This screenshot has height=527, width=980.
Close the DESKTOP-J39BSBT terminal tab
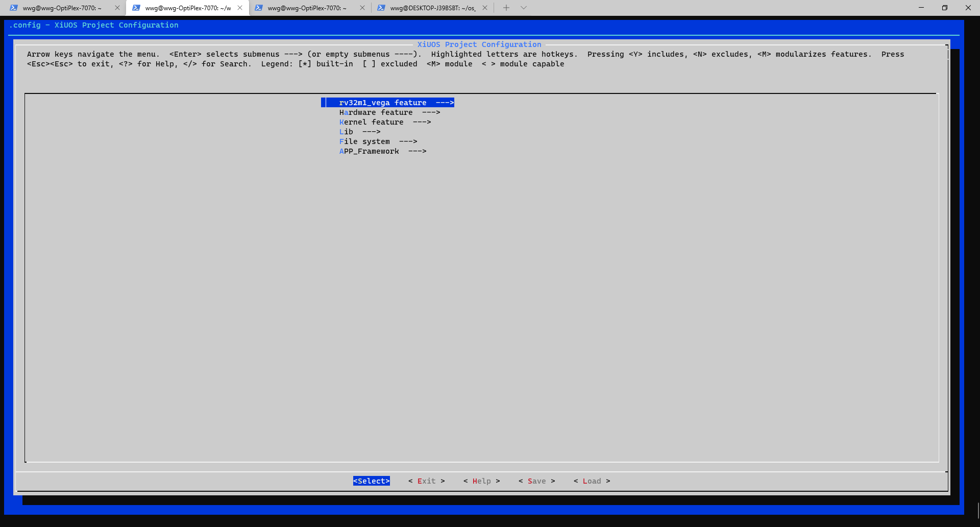[485, 8]
